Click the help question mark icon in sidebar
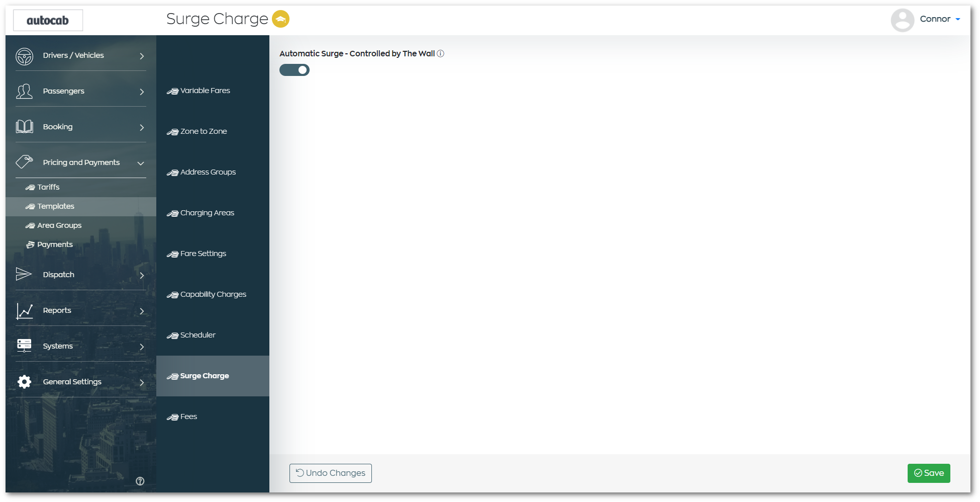This screenshot has width=980, height=502. pos(140,481)
